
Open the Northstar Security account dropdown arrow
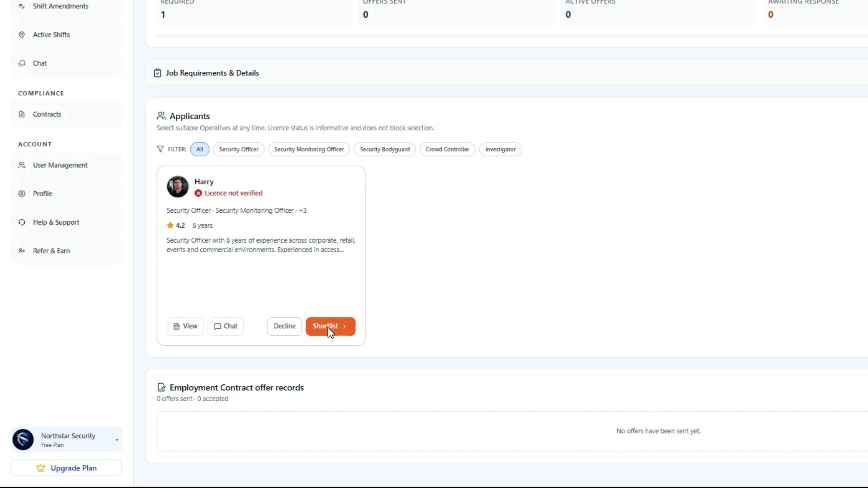tap(117, 440)
